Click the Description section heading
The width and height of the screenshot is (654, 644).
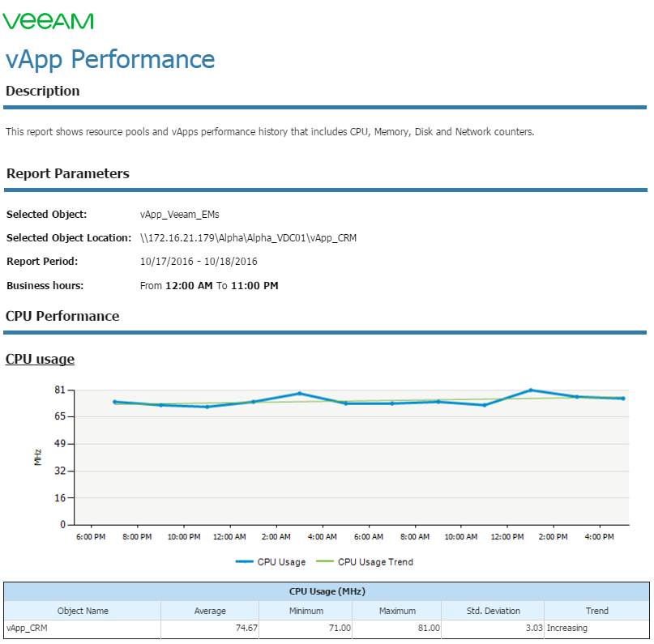[x=42, y=91]
